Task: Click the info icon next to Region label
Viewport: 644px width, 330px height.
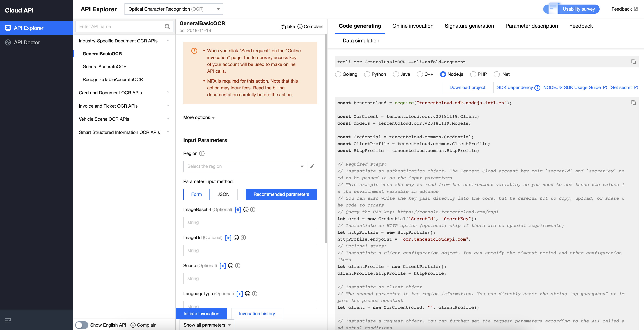Action: click(202, 153)
